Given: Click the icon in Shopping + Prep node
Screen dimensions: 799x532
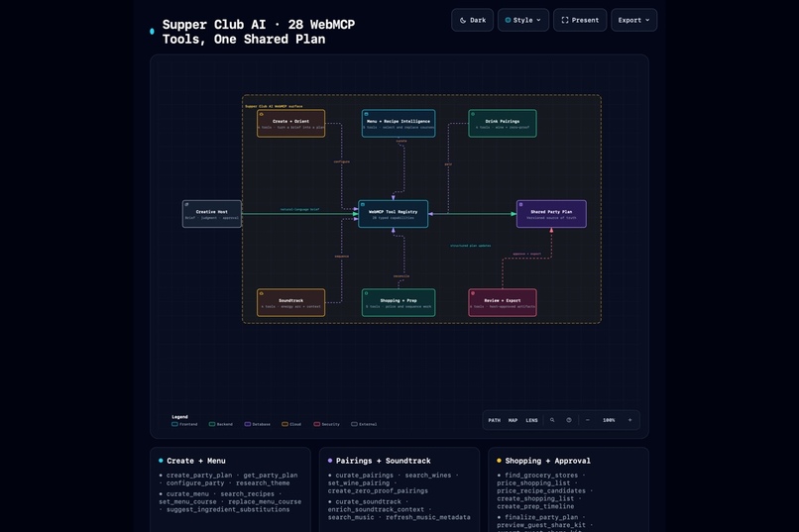Looking at the screenshot, I should (x=367, y=293).
